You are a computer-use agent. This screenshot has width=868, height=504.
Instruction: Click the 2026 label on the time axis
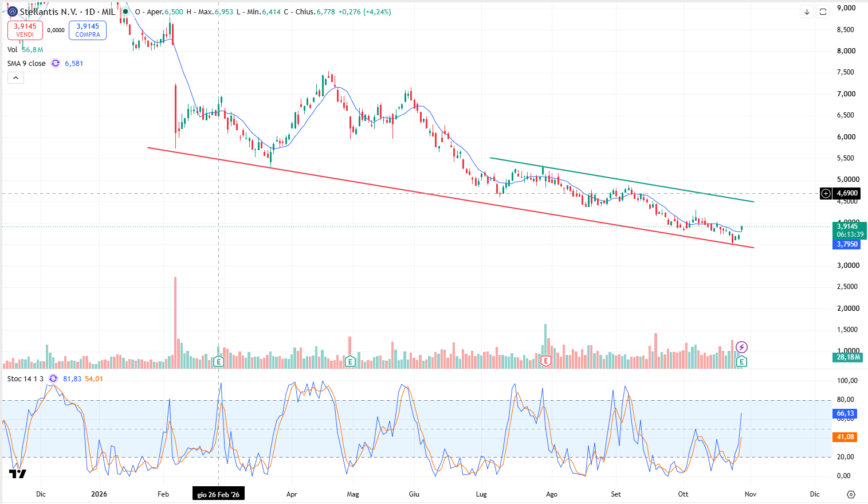99,494
